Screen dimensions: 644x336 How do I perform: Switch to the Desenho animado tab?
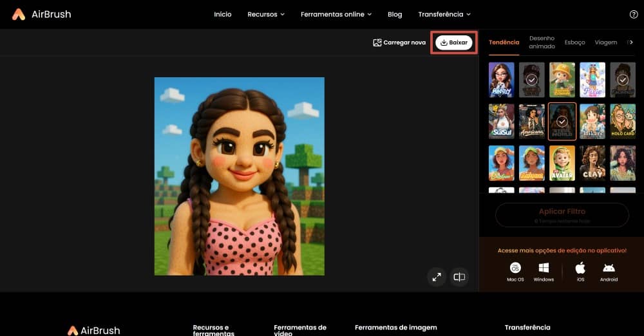(542, 42)
